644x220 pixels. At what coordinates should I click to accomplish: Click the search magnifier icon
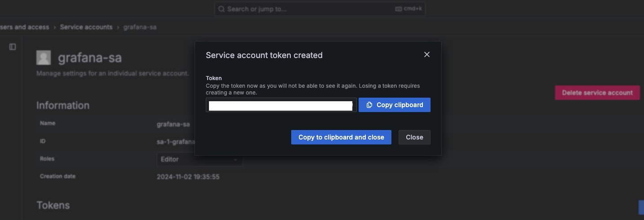coord(222,9)
